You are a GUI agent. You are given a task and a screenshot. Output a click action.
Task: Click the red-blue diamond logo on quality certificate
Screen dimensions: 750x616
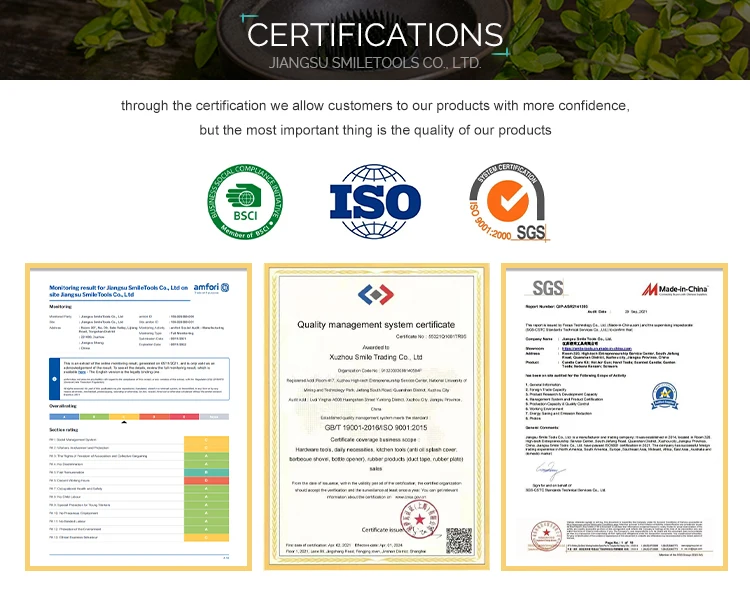click(x=376, y=294)
